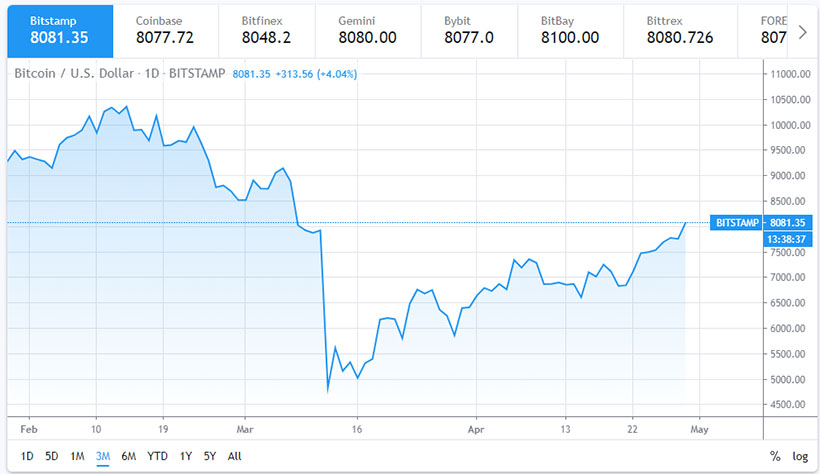Open the Bitfinex price tab

click(262, 30)
